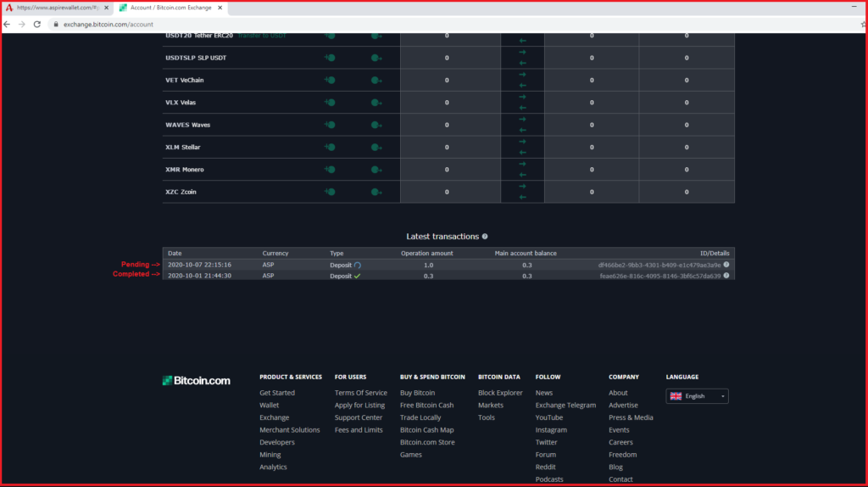The image size is (868, 487).
Task: Click Transfer to USDT link beside Tether ERC20
Action: 261,36
